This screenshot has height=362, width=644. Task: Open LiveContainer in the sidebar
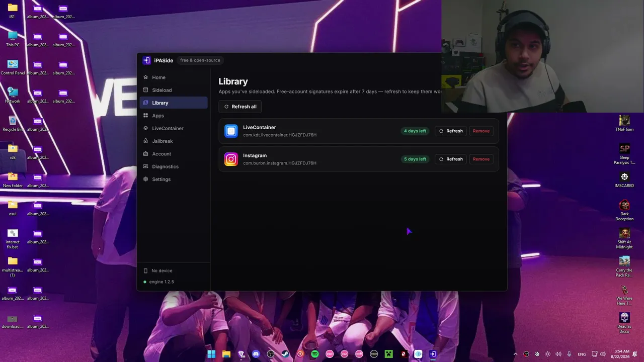pos(173,128)
